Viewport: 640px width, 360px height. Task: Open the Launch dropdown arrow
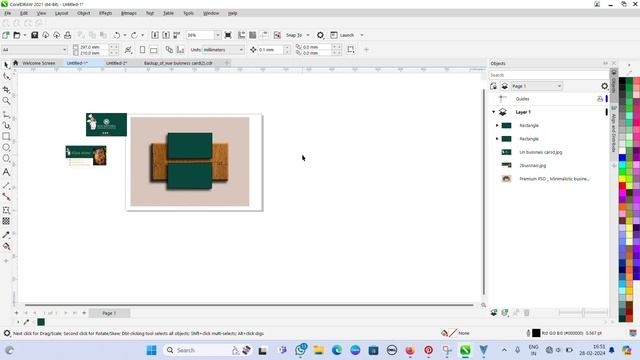click(x=362, y=35)
